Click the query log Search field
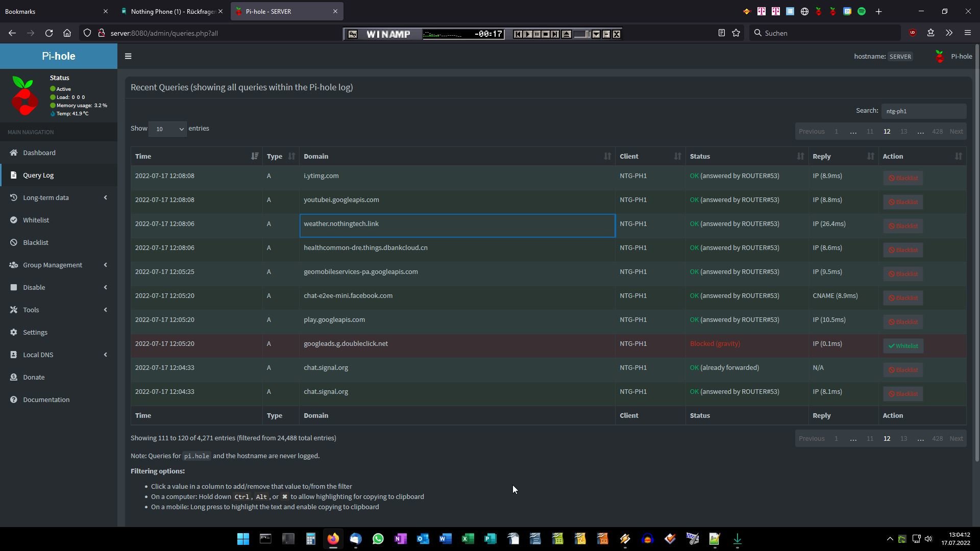Image resolution: width=980 pixels, height=551 pixels. click(923, 111)
